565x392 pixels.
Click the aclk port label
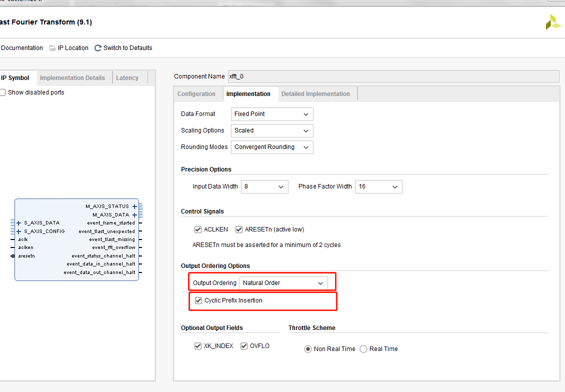click(x=23, y=239)
